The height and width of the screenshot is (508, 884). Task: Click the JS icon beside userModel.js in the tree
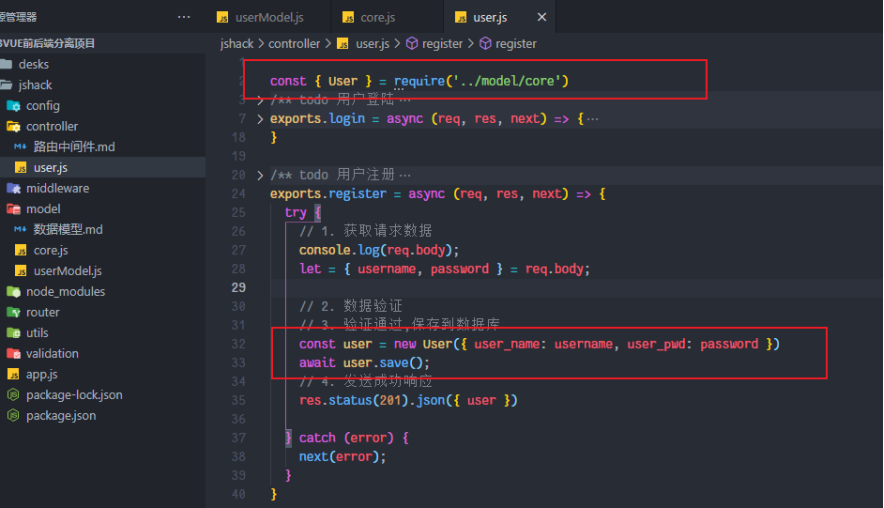[21, 271]
